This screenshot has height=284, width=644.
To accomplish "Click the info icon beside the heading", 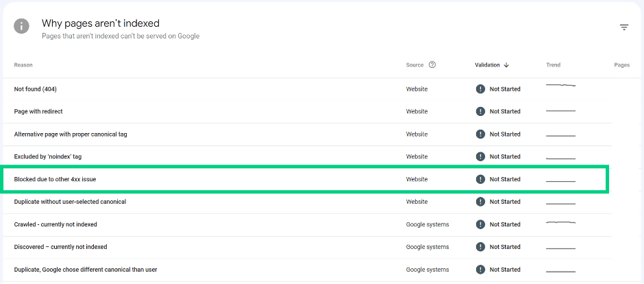I will pyautogui.click(x=21, y=26).
